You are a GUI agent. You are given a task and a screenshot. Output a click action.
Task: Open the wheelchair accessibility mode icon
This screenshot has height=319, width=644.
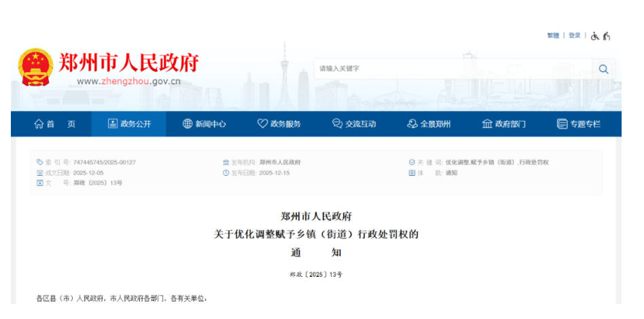[x=594, y=36]
